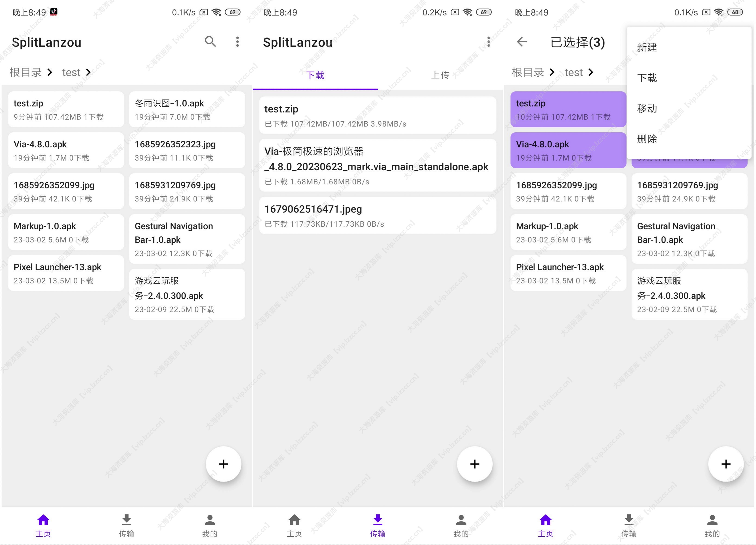Switch to the 下载 tab
This screenshot has height=545, width=756.
(x=315, y=75)
